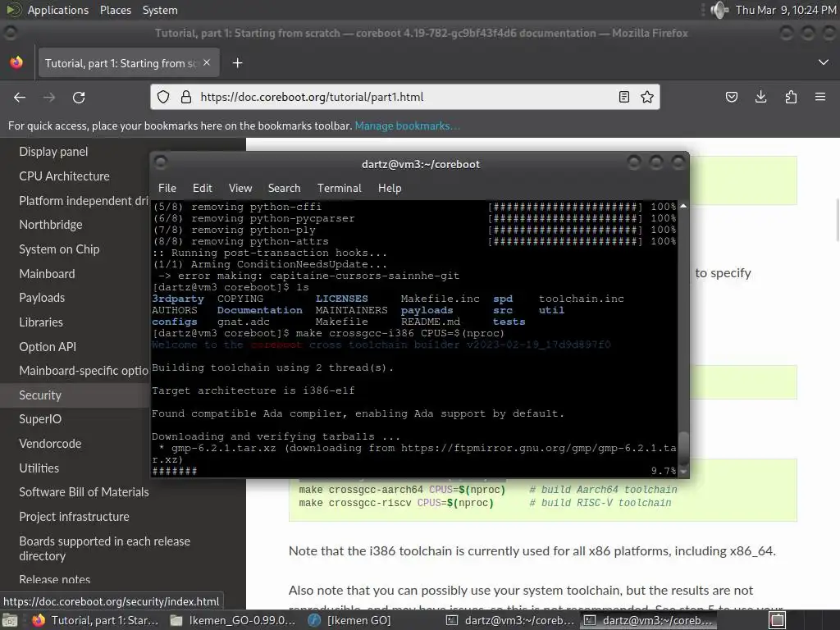The image size is (840, 630).
Task: View site security padlock info
Action: click(x=186, y=97)
